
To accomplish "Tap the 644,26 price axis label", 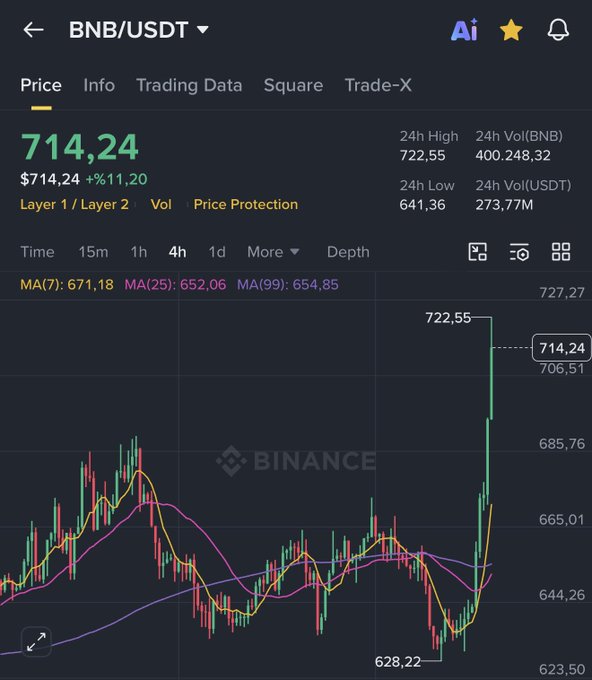I will coord(562,595).
